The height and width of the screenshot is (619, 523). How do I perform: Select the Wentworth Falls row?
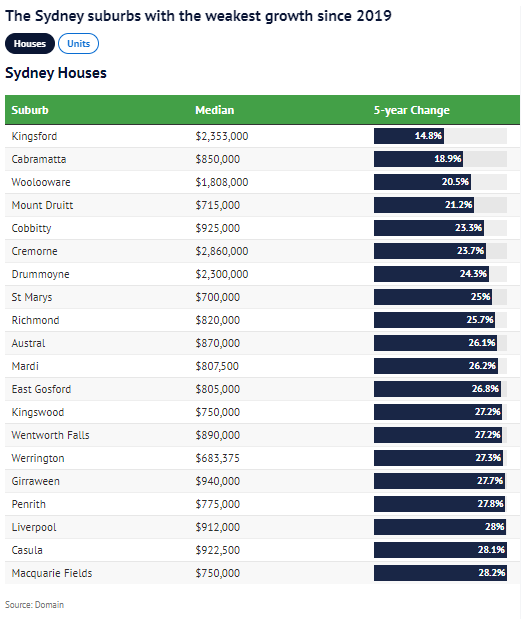point(262,435)
